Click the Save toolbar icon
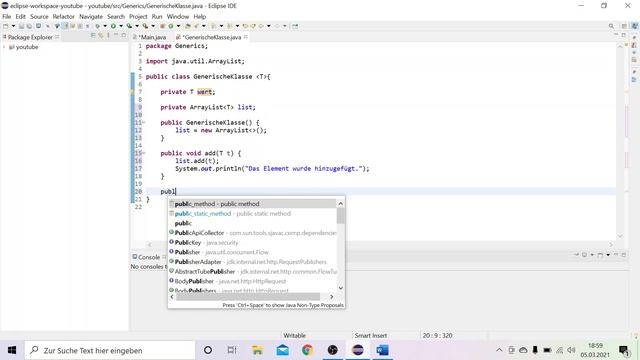This screenshot has height=360, width=640. pos(21,26)
